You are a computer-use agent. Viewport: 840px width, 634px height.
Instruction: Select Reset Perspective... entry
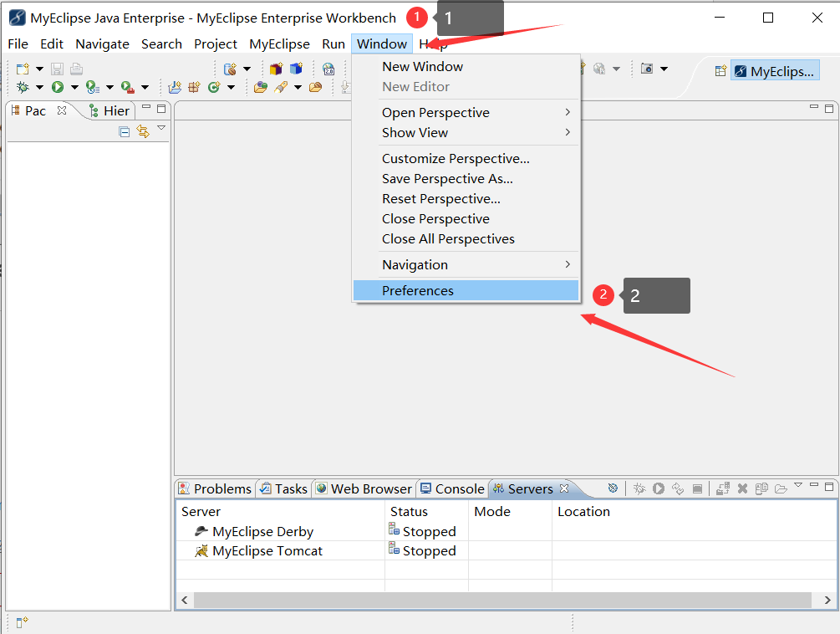click(x=466, y=199)
